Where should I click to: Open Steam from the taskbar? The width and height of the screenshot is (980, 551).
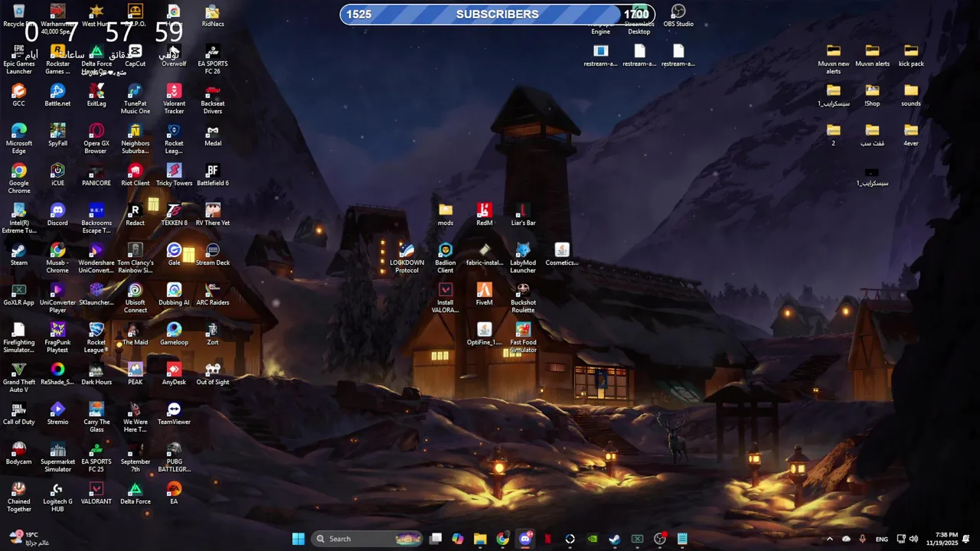coord(615,539)
